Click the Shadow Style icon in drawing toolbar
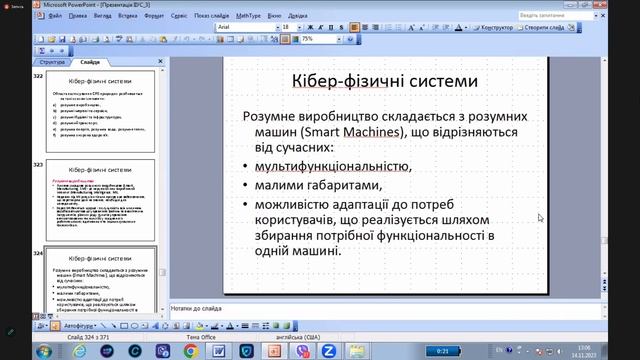 pyautogui.click(x=276, y=326)
